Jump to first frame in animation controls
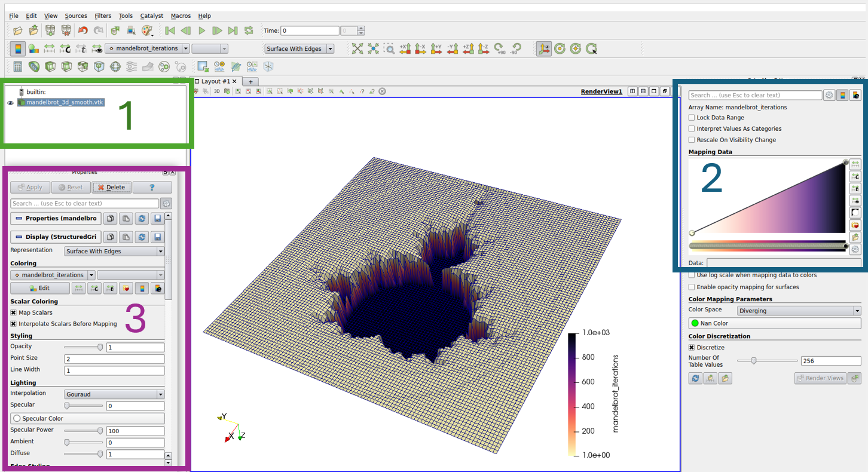Image resolution: width=868 pixels, height=472 pixels. [x=170, y=30]
